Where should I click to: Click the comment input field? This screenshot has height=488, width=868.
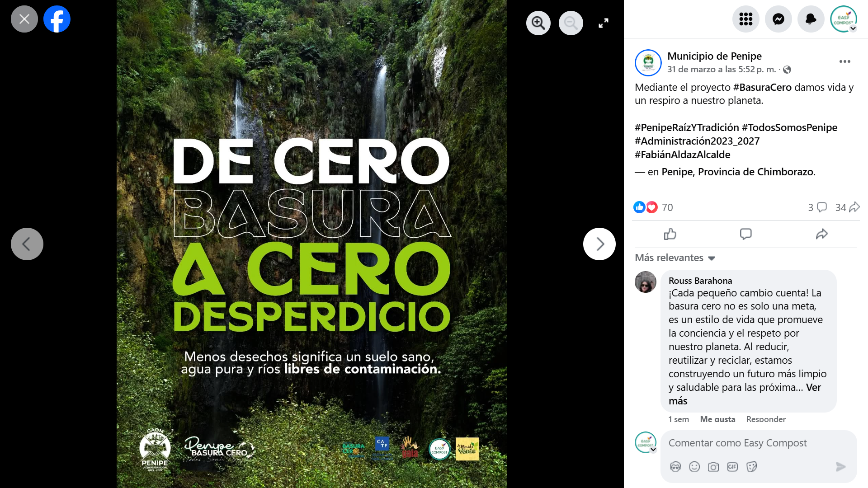[x=752, y=443]
